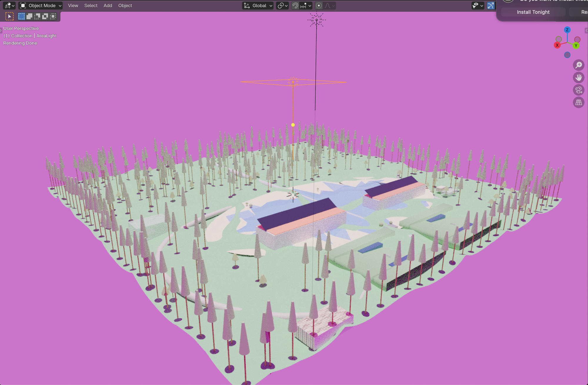Open the Add menu
The width and height of the screenshot is (588, 385).
108,6
